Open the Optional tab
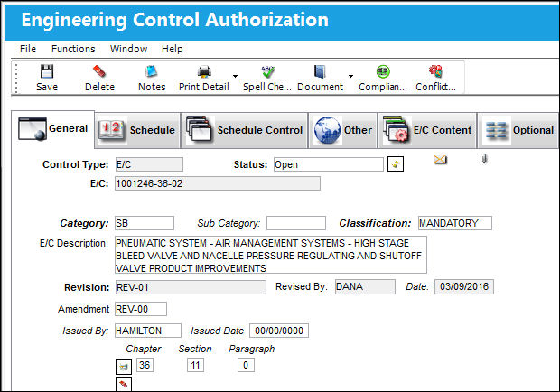 point(518,130)
